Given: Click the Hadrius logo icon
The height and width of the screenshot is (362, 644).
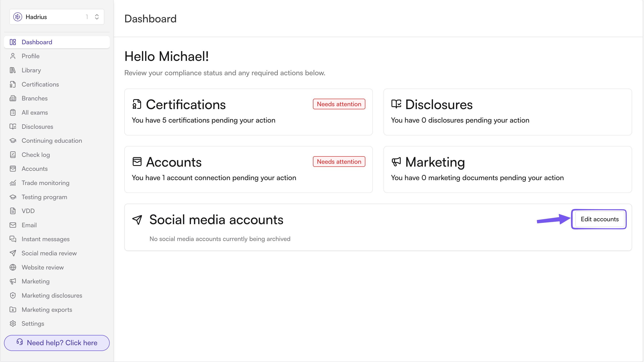Looking at the screenshot, I should coord(17,17).
